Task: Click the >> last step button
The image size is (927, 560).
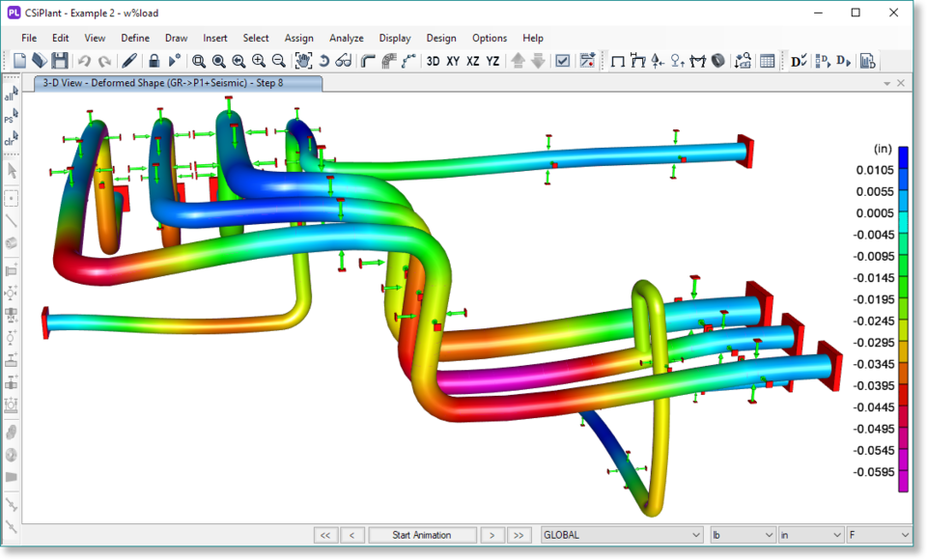Action: click(x=520, y=535)
